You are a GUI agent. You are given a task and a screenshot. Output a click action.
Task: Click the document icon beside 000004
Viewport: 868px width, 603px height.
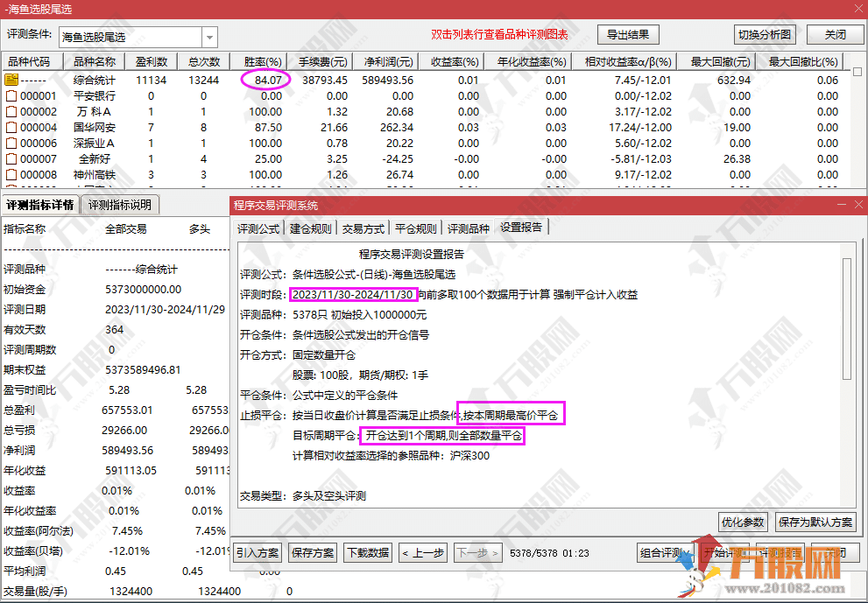11,127
